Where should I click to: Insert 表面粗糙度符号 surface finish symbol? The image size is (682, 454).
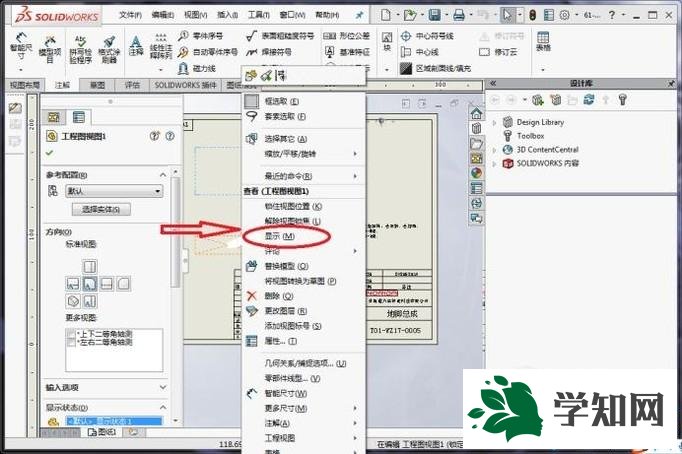[x=280, y=36]
